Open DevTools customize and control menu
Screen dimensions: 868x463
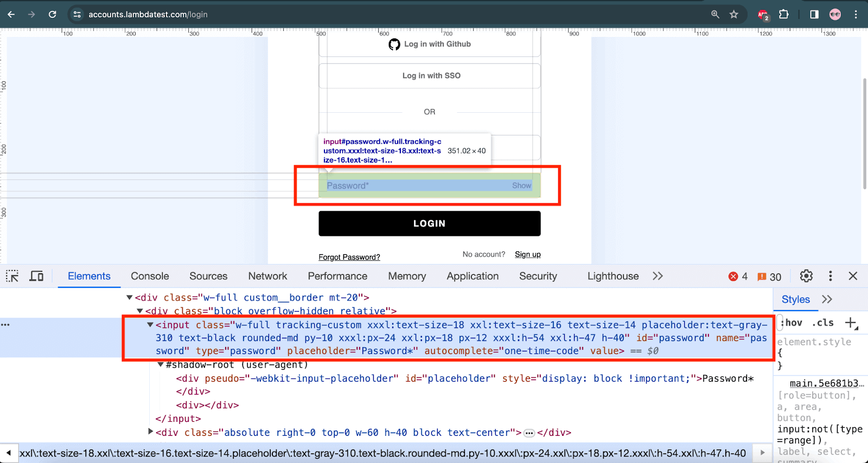(x=830, y=276)
